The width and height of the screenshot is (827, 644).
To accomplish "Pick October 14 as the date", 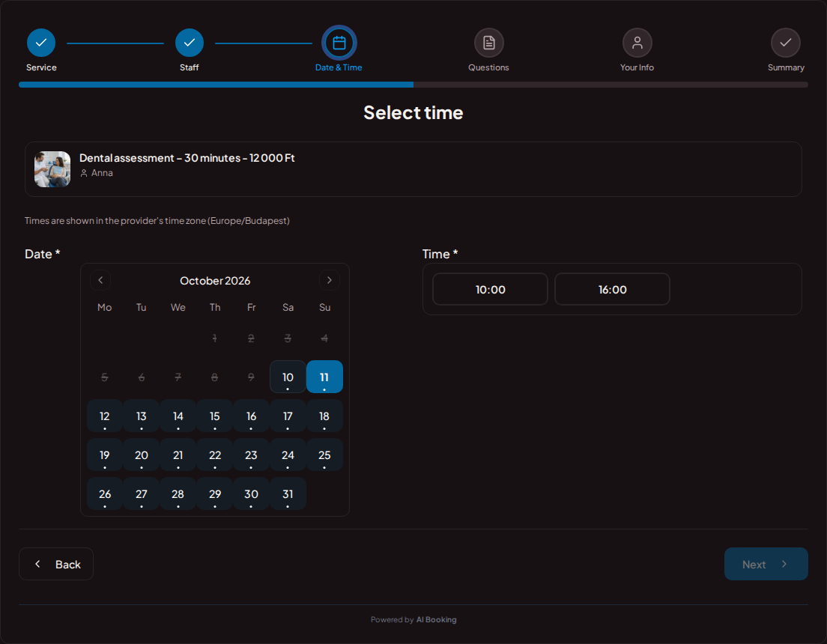I will point(178,416).
